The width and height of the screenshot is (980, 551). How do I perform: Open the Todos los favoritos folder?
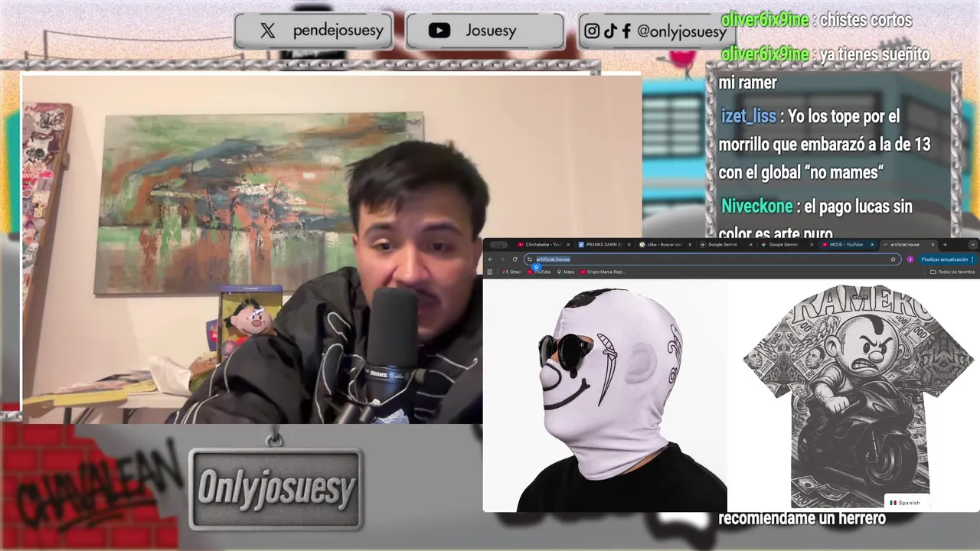click(953, 272)
